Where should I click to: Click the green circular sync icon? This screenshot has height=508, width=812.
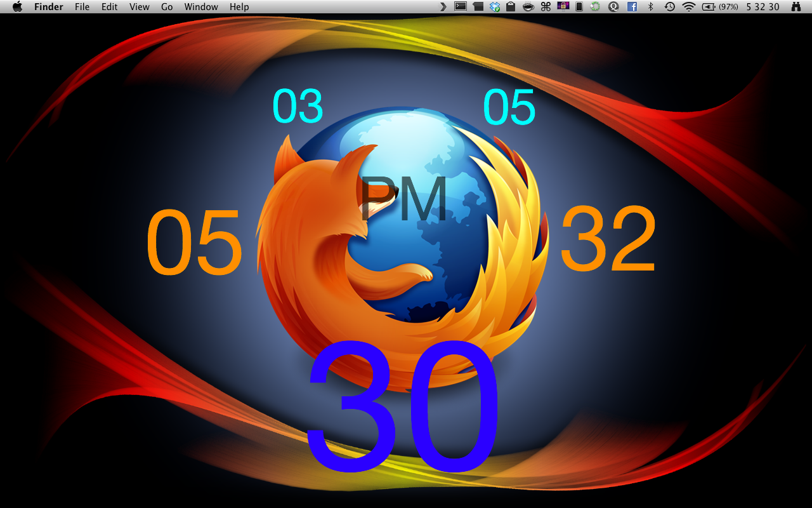595,7
